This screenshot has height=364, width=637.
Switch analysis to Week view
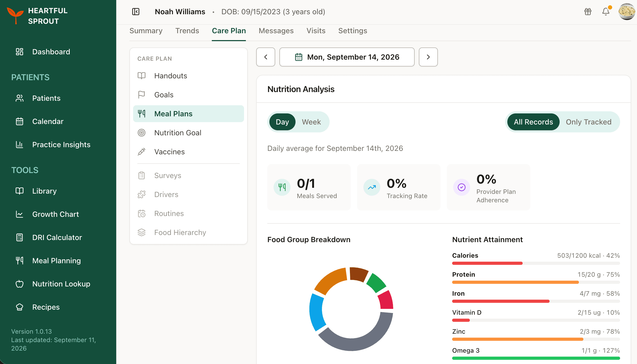(x=311, y=122)
